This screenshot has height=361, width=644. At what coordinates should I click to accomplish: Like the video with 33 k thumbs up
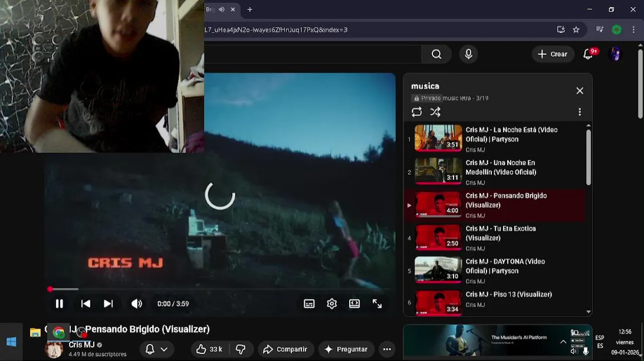(210, 349)
